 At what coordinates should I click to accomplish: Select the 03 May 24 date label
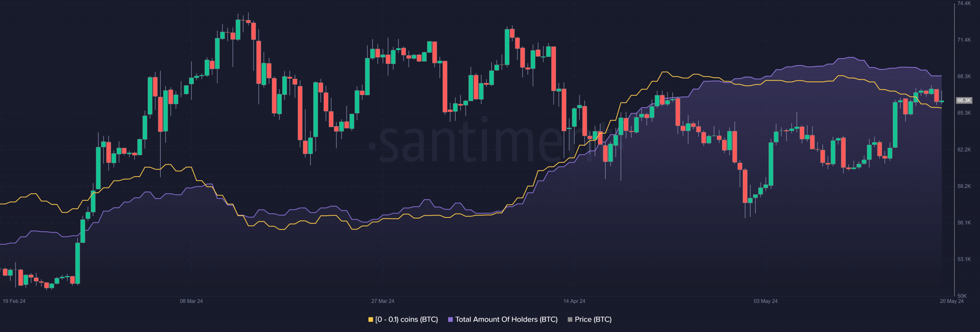tap(766, 301)
